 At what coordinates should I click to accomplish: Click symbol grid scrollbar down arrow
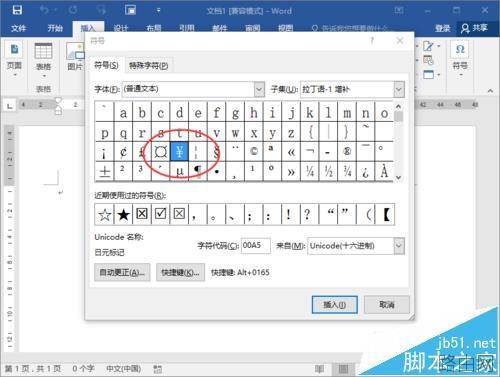tap(398, 178)
